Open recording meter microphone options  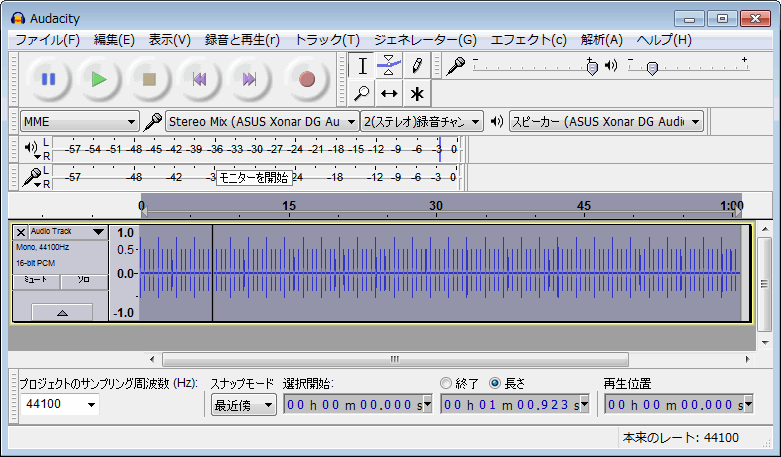(x=32, y=177)
